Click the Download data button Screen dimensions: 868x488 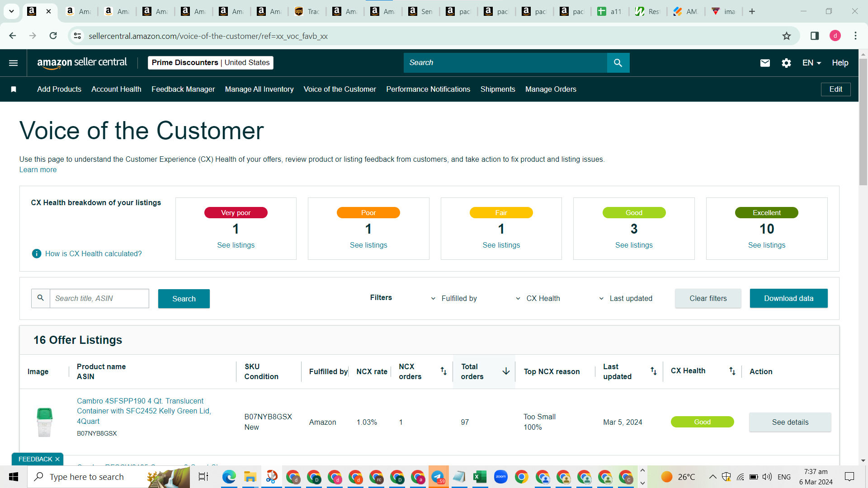point(788,298)
